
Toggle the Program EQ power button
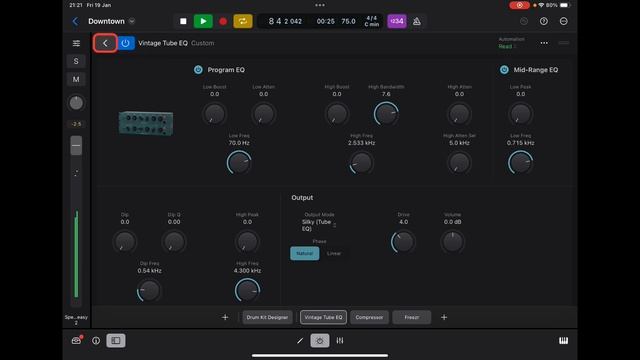coord(198,70)
